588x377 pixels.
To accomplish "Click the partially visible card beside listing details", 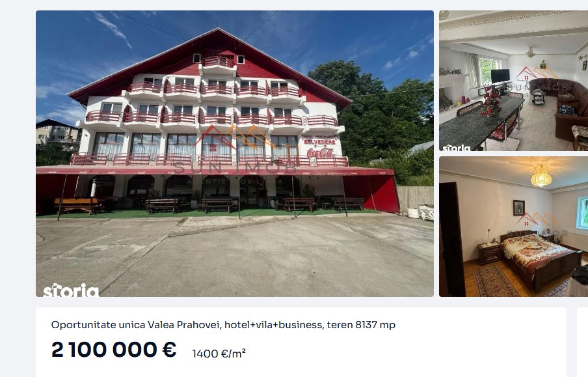I will tap(582, 342).
